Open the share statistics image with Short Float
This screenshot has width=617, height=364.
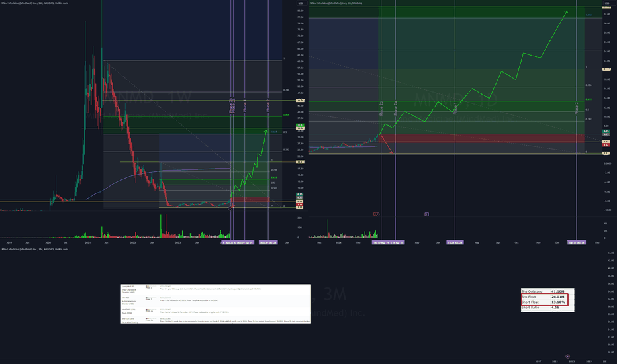point(547,300)
